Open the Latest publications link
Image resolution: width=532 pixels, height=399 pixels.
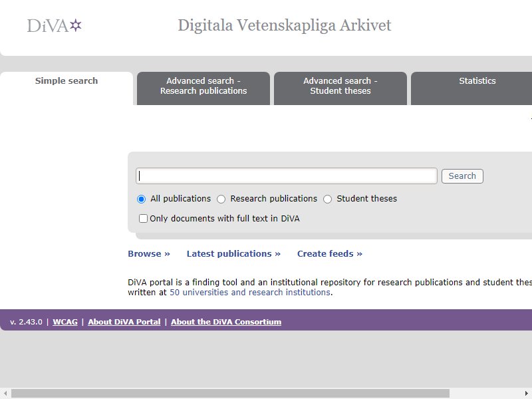(233, 254)
